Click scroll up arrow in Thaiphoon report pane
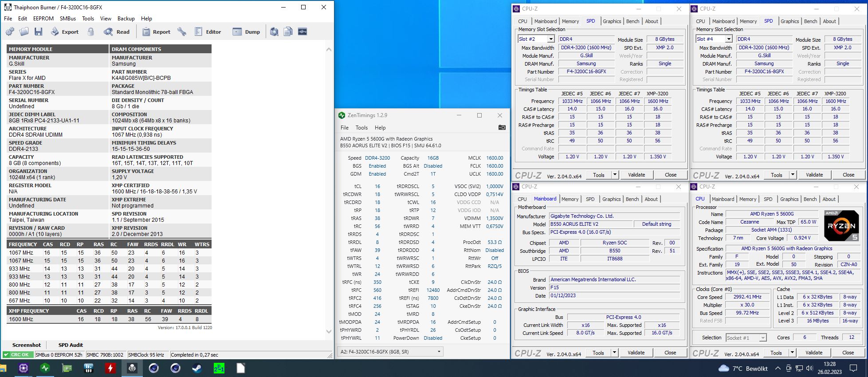Viewport: 868px width, 377px height. (329, 49)
